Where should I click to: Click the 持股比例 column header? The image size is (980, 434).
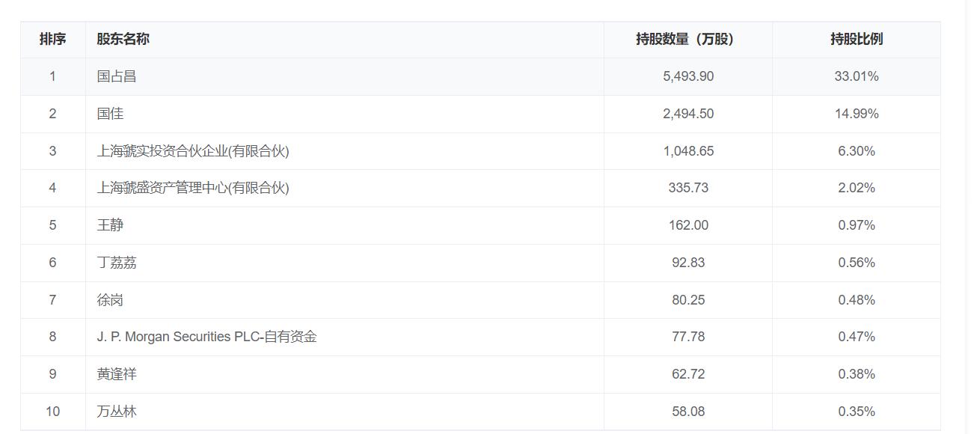857,40
